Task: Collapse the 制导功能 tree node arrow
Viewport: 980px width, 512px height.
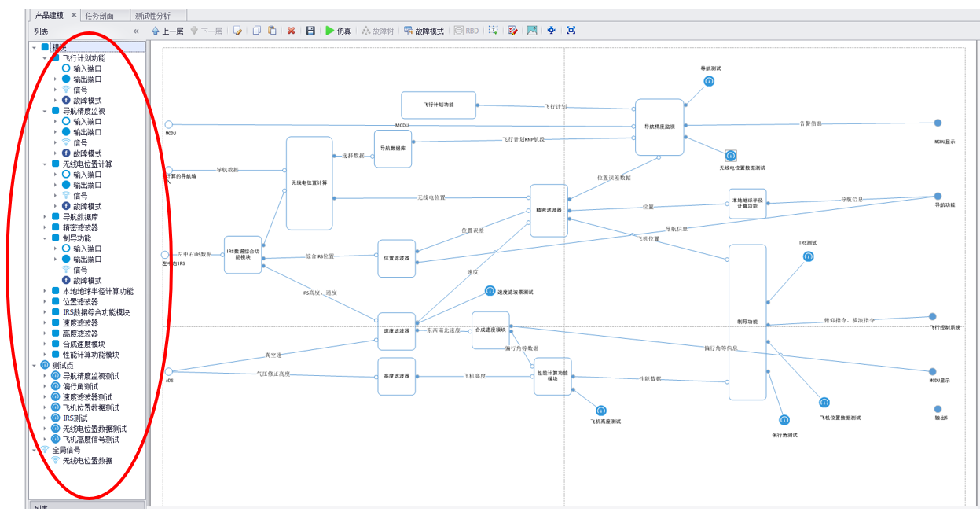Action: click(x=45, y=238)
